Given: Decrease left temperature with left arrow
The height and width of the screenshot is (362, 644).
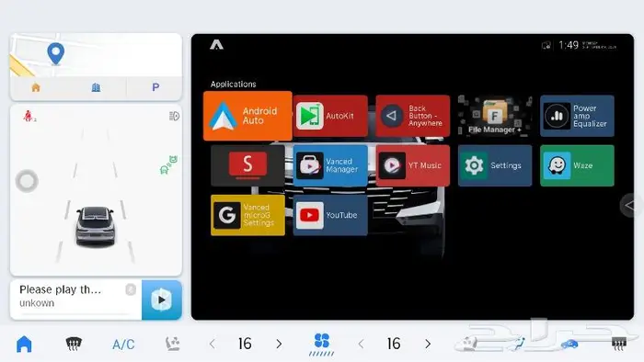Looking at the screenshot, I should tap(213, 344).
